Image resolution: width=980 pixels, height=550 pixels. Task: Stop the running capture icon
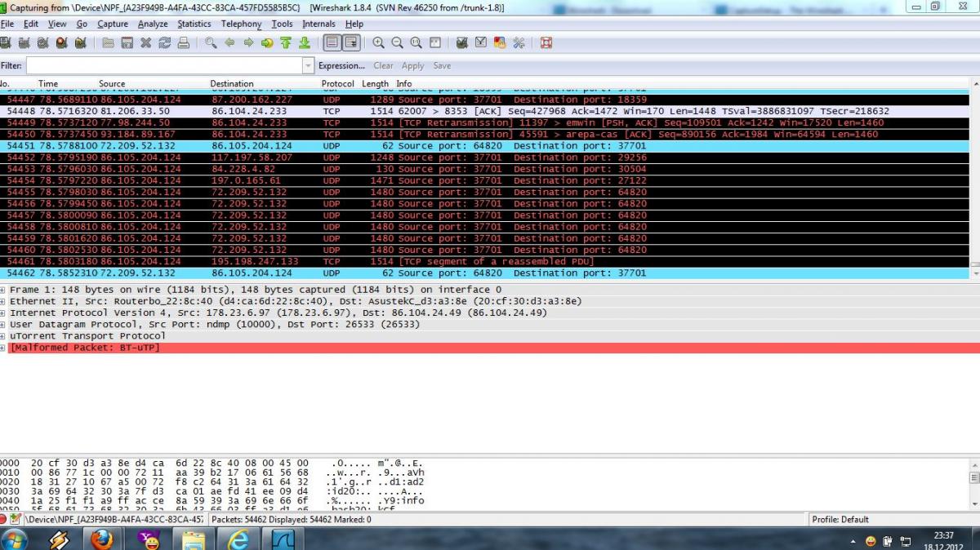tap(62, 42)
